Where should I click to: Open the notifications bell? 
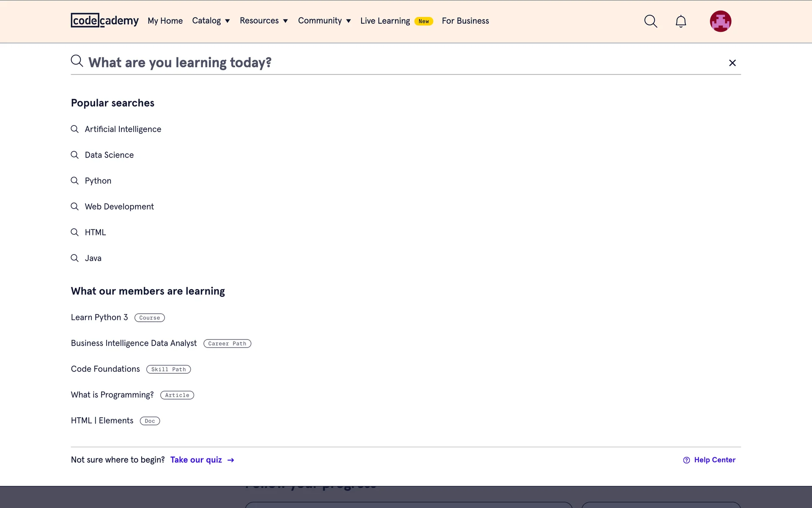coord(680,21)
